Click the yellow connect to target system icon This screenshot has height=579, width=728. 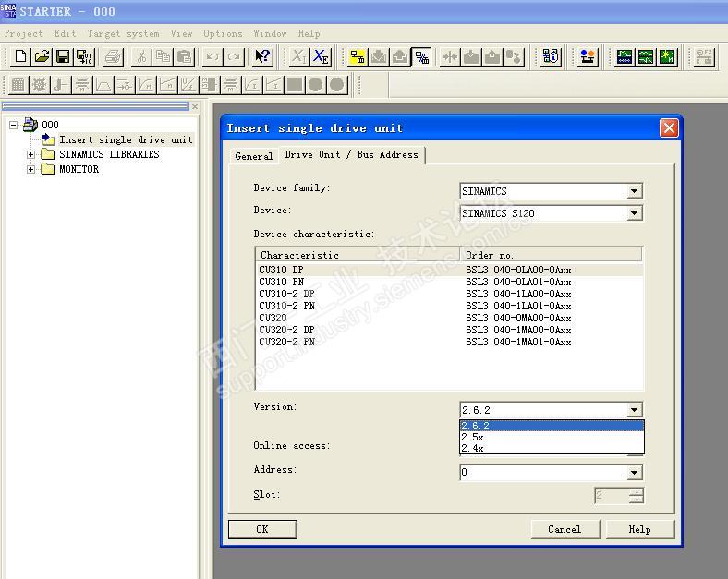pos(357,56)
